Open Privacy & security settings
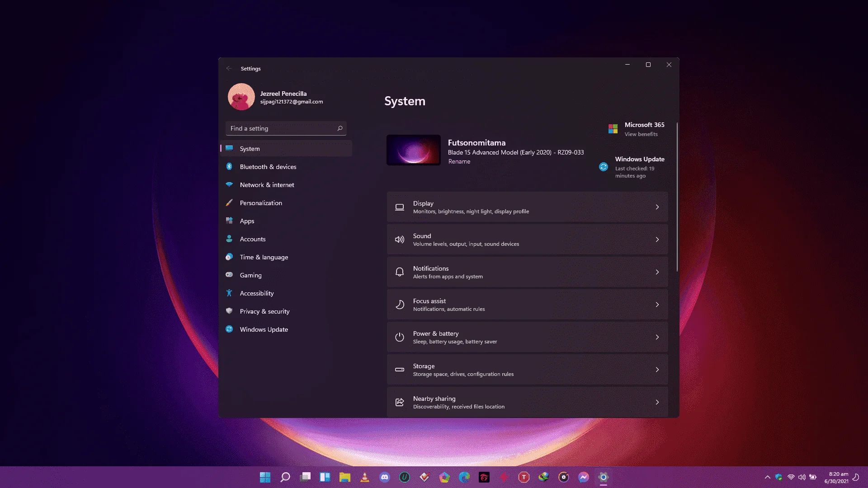 coord(286,311)
